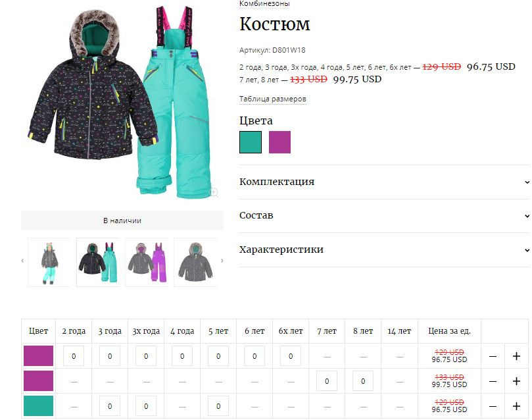The image size is (532, 420).
Task: Decrease quantity in second purple row with minus
Action: point(493,381)
